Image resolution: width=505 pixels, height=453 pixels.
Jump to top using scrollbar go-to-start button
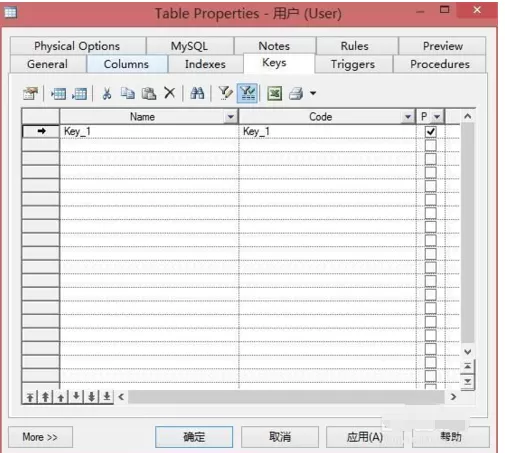pos(468,366)
